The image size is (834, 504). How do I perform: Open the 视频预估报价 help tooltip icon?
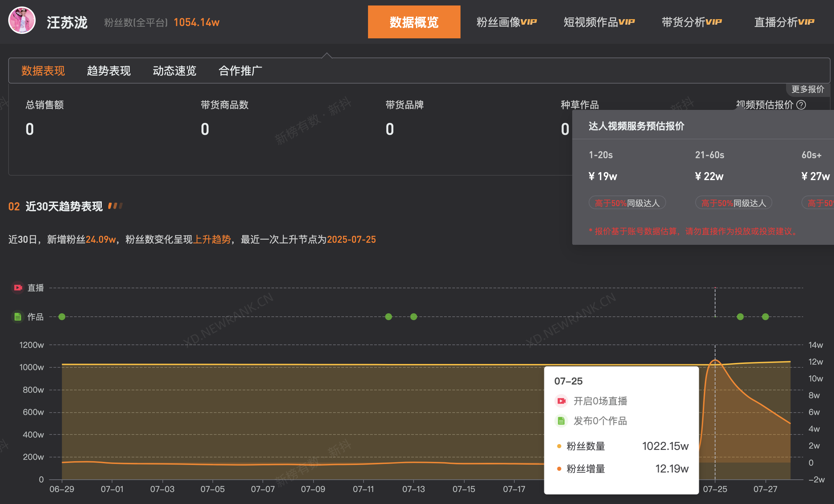tap(801, 105)
